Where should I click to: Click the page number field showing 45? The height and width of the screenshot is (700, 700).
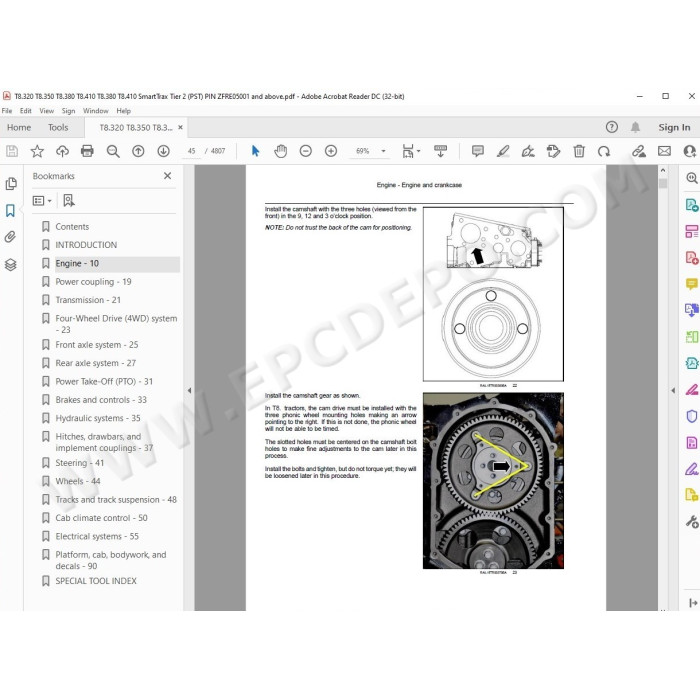tap(192, 151)
